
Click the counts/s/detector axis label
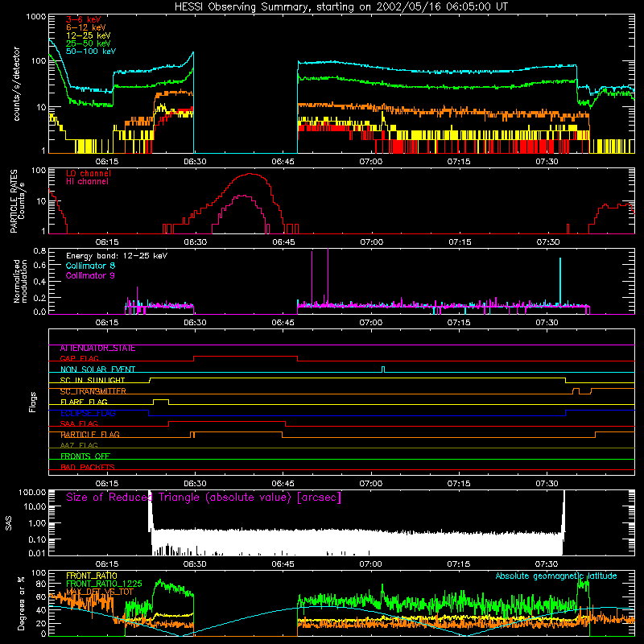tap(16, 84)
